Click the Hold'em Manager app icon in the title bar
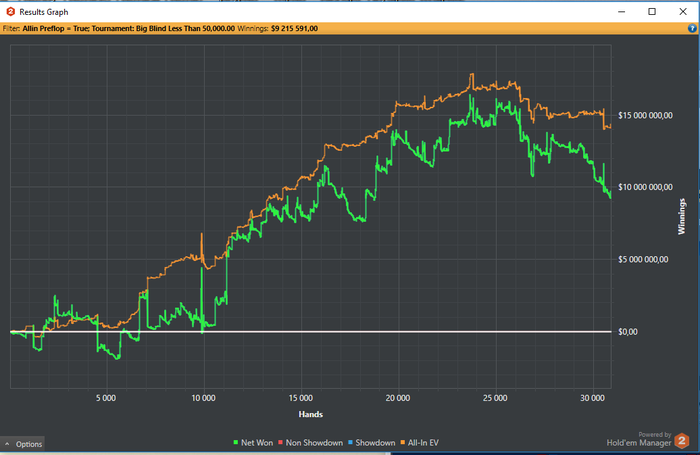 point(10,12)
